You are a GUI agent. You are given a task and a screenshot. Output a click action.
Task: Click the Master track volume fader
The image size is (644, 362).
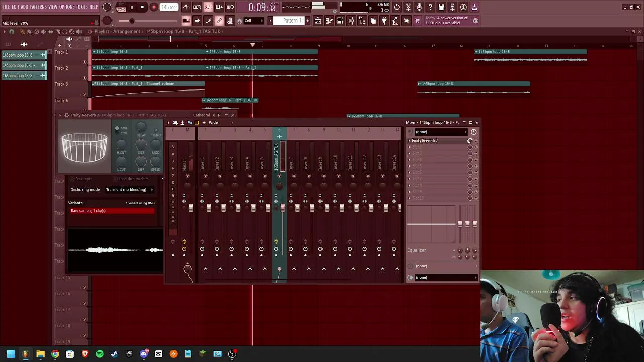point(191,207)
